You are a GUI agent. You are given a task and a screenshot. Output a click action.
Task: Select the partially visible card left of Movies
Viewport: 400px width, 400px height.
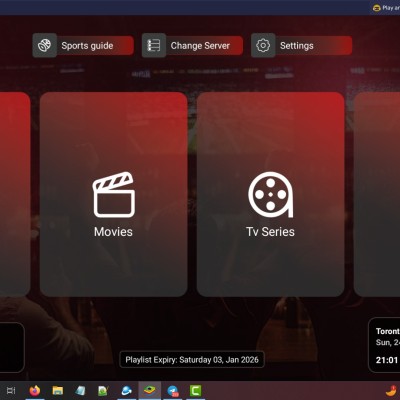click(15, 194)
